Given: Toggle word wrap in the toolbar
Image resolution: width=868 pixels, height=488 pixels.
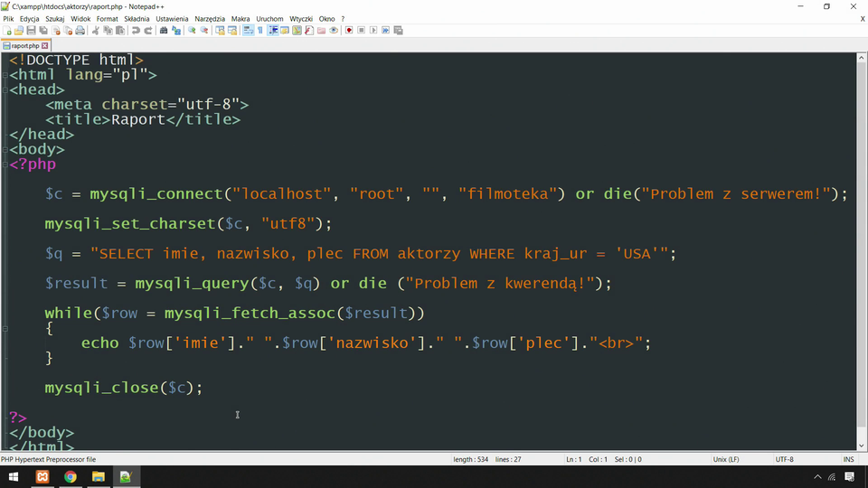Looking at the screenshot, I should pos(248,31).
